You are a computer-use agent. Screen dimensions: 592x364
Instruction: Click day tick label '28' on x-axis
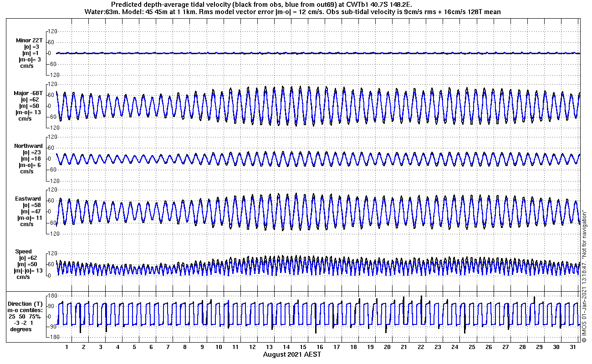tap(522, 347)
